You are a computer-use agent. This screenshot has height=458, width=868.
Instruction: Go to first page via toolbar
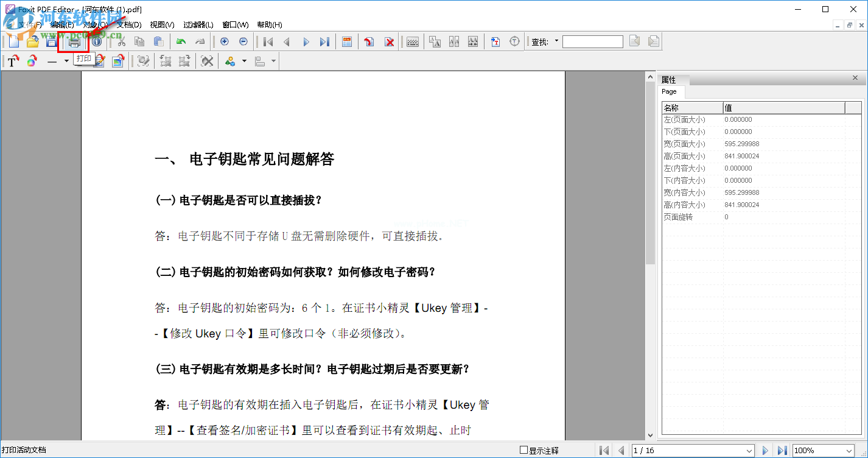point(268,41)
